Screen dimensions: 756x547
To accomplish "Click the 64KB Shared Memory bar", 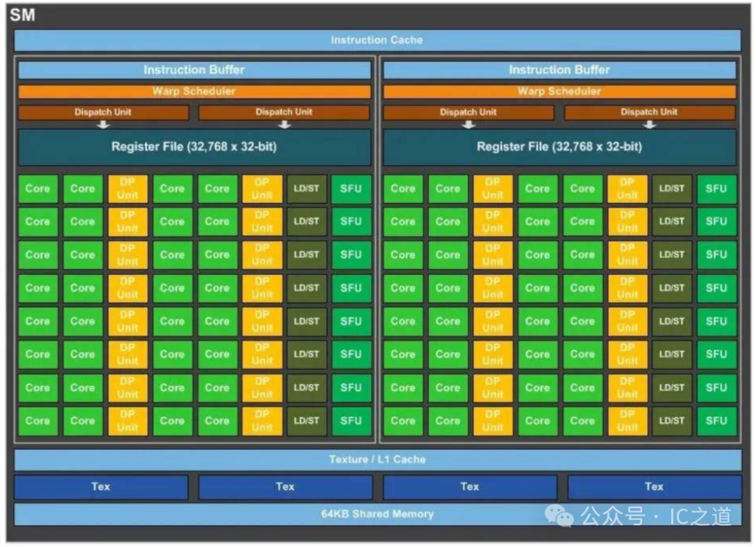I will (x=377, y=513).
